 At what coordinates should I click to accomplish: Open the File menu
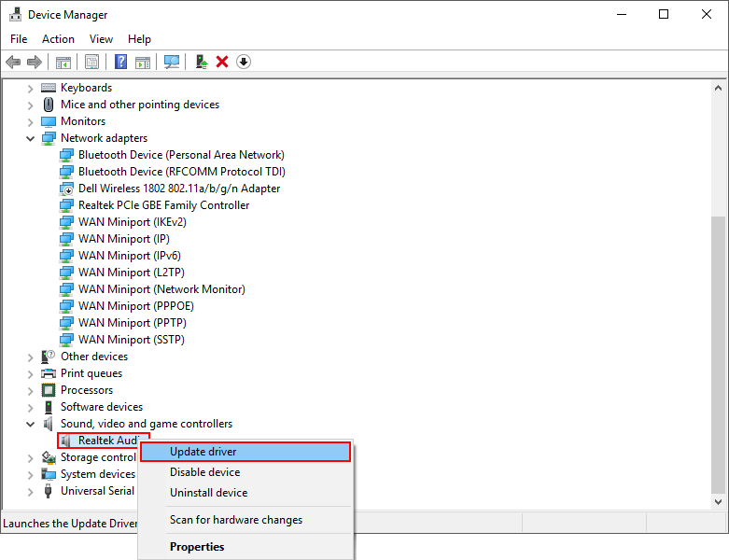point(19,39)
